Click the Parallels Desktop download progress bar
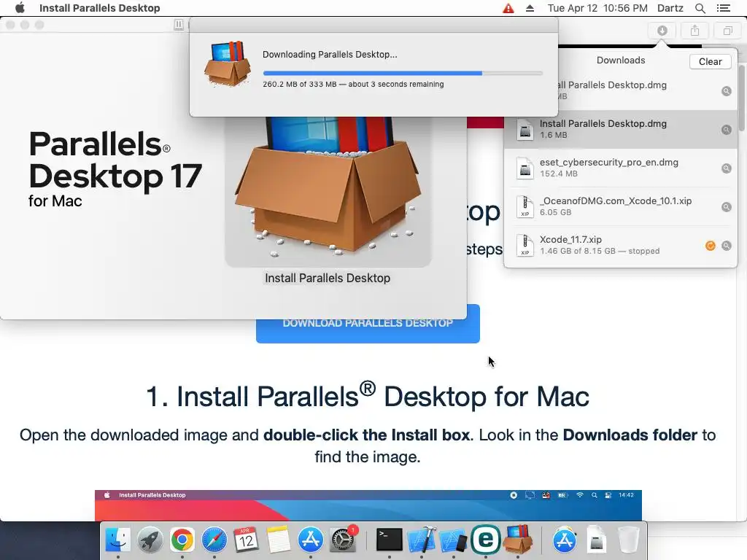 click(403, 74)
